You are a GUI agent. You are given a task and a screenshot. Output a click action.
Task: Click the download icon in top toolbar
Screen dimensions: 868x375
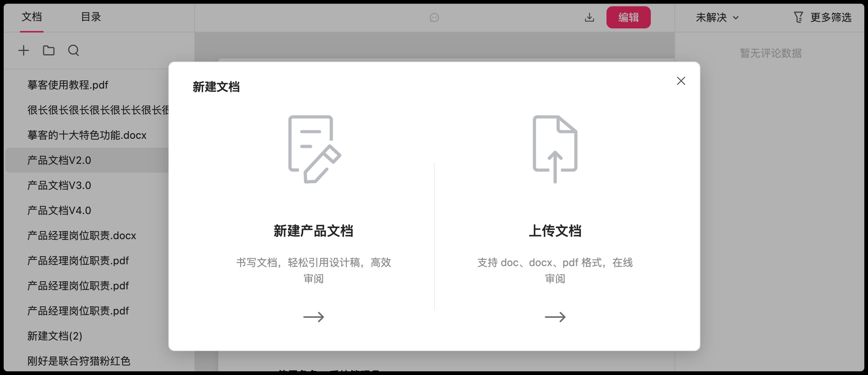tap(590, 17)
